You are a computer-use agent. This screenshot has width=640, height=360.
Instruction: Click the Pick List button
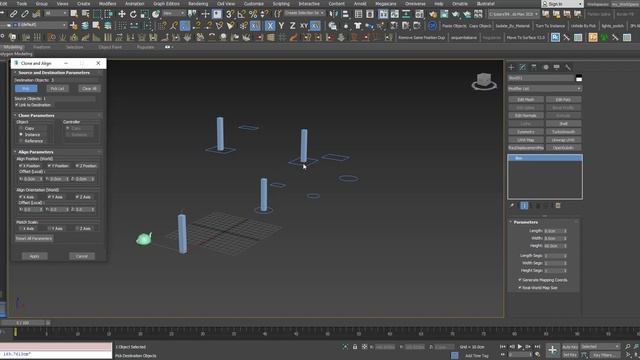pos(58,89)
